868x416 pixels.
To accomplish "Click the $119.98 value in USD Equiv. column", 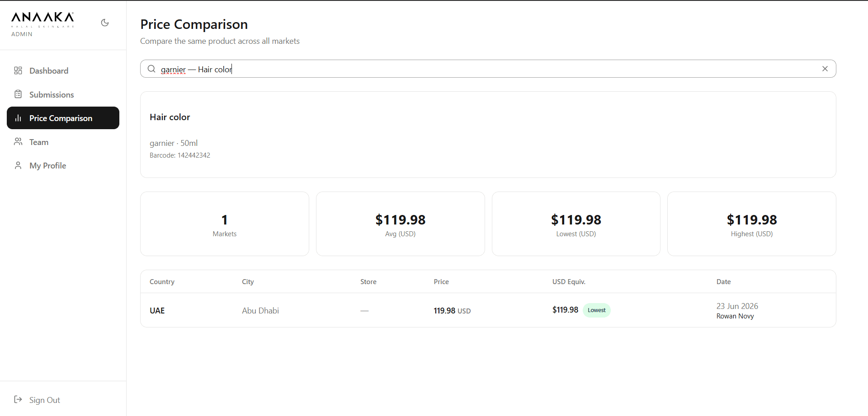I will tap(565, 310).
